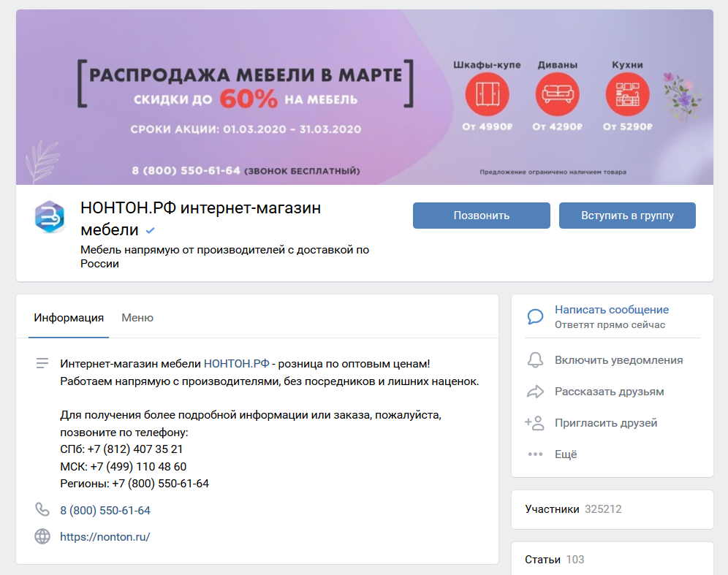Click the group subtitle Мебель напрямую от производителей
This screenshot has width=728, height=575.
click(x=224, y=256)
